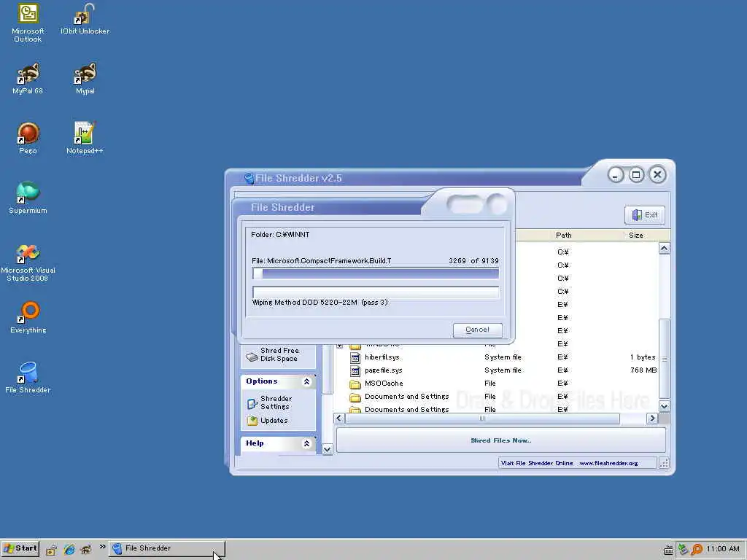Click green tray icon beside magnifier
Screen dimensions: 747x560
[x=683, y=550]
